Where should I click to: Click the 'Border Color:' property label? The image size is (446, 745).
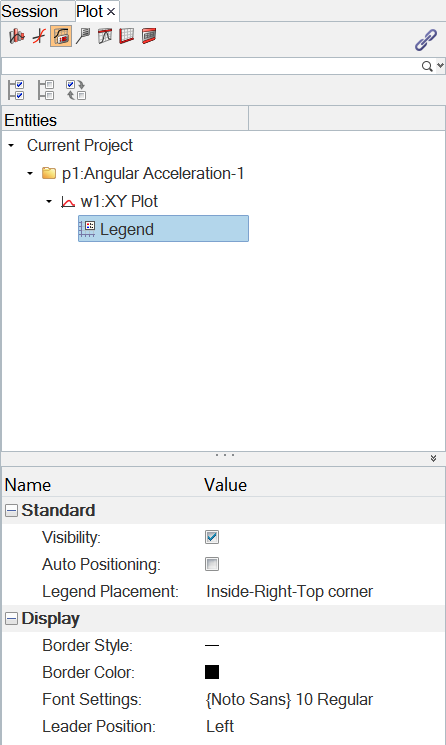88,672
